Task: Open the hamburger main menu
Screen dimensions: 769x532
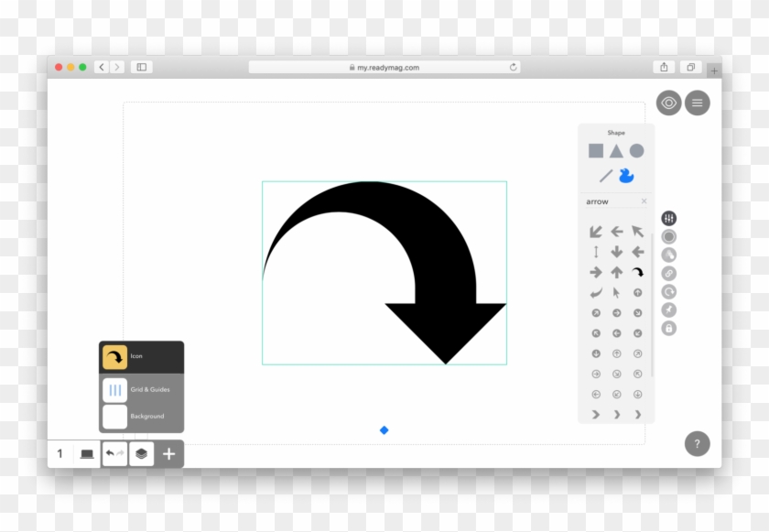Action: 698,103
